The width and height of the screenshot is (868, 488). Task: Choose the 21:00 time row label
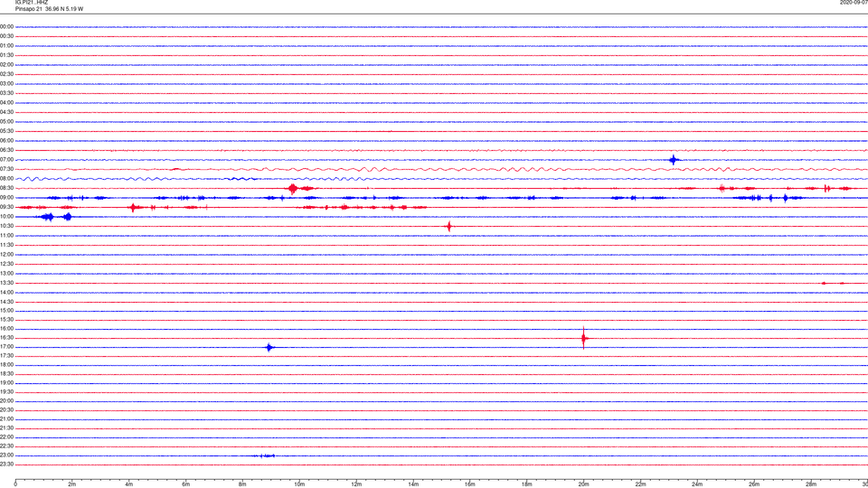[x=6, y=418]
